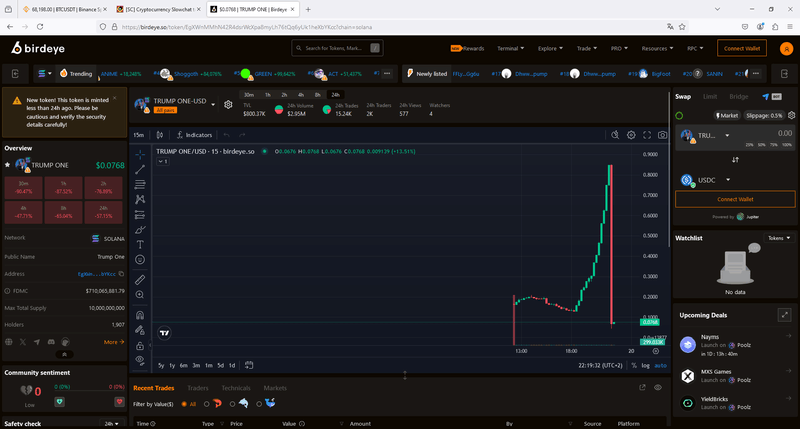The width and height of the screenshot is (800, 429).
Task: Select the All value filter
Action: point(189,404)
